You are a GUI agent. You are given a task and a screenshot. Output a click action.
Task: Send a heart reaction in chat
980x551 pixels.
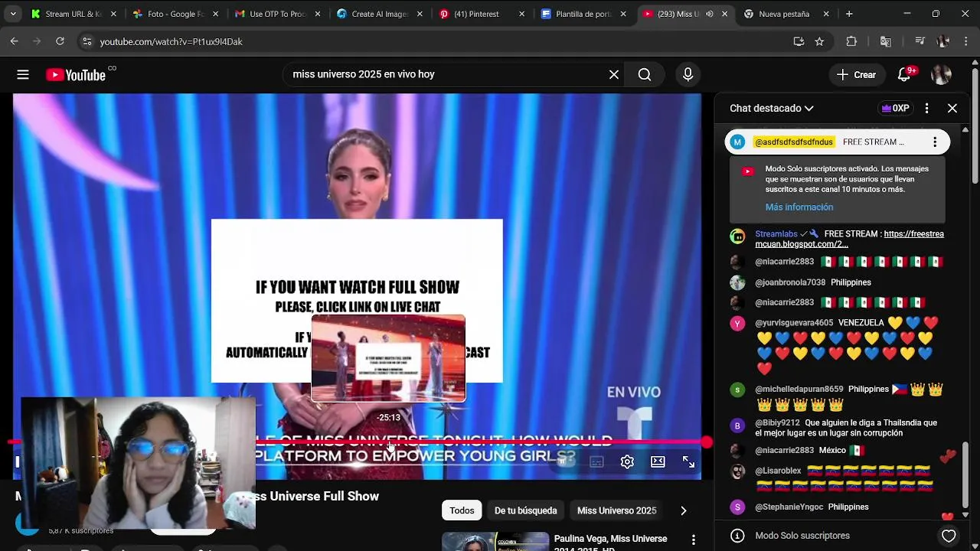[x=949, y=536]
